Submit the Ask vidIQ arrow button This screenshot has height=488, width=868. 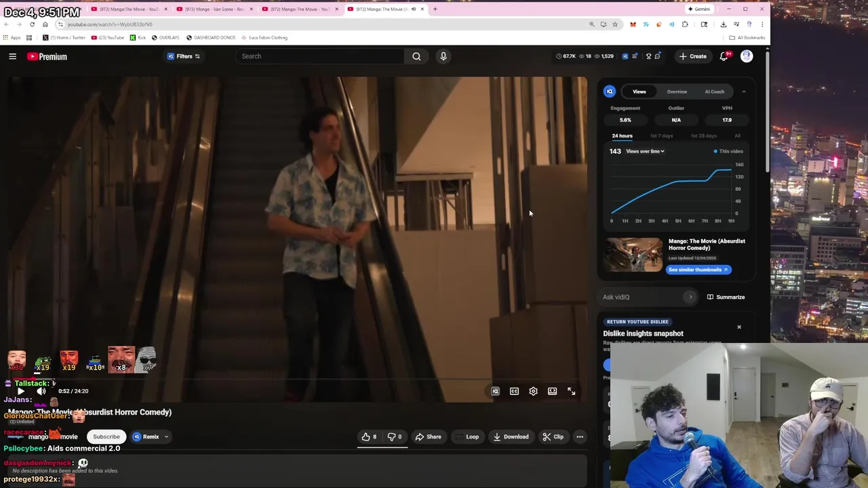coord(690,297)
